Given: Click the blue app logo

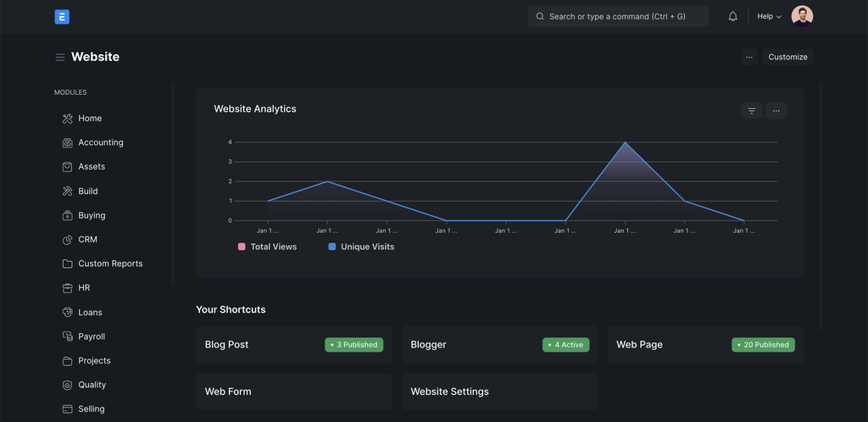Looking at the screenshot, I should [x=62, y=16].
